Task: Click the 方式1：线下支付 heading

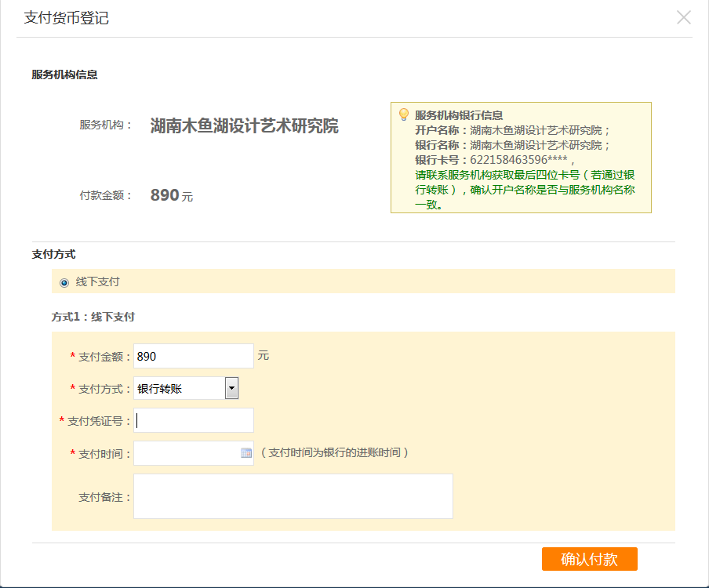Action: pos(93,317)
